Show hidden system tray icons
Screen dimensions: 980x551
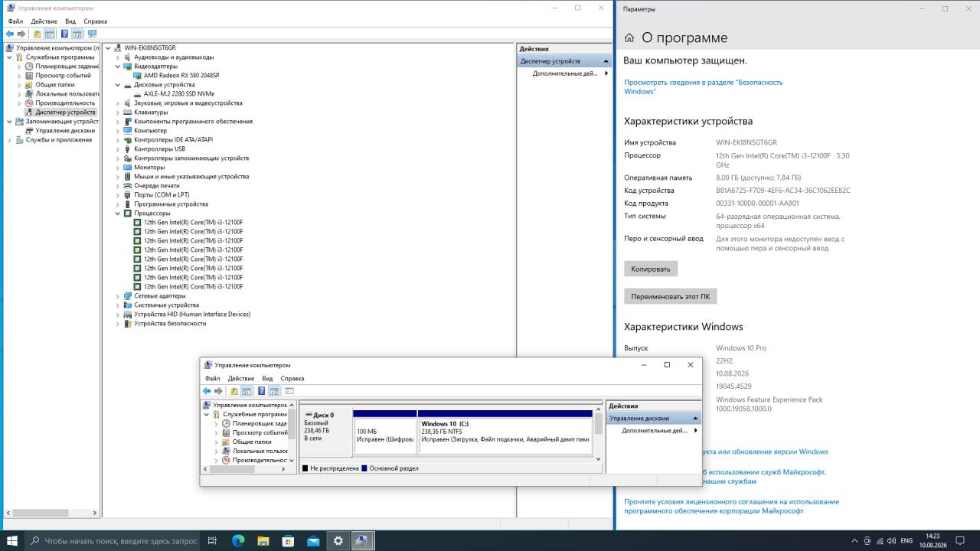tap(854, 540)
